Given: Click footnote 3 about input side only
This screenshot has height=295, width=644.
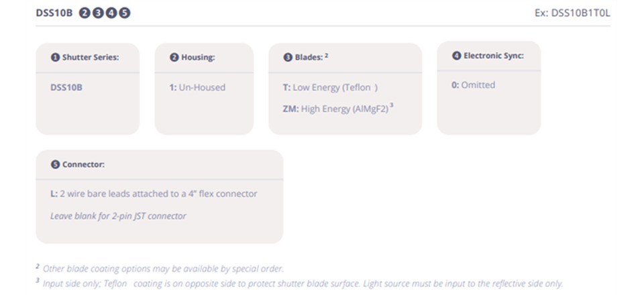Looking at the screenshot, I should [x=302, y=283].
